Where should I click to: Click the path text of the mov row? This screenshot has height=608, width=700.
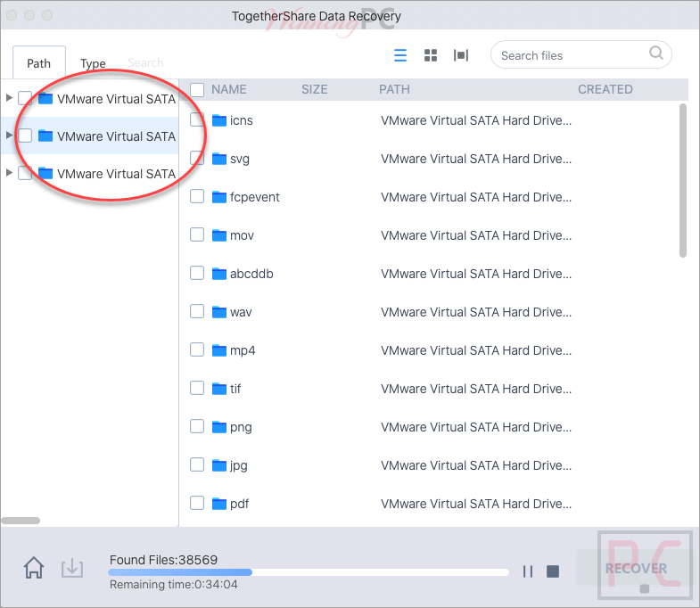click(476, 235)
